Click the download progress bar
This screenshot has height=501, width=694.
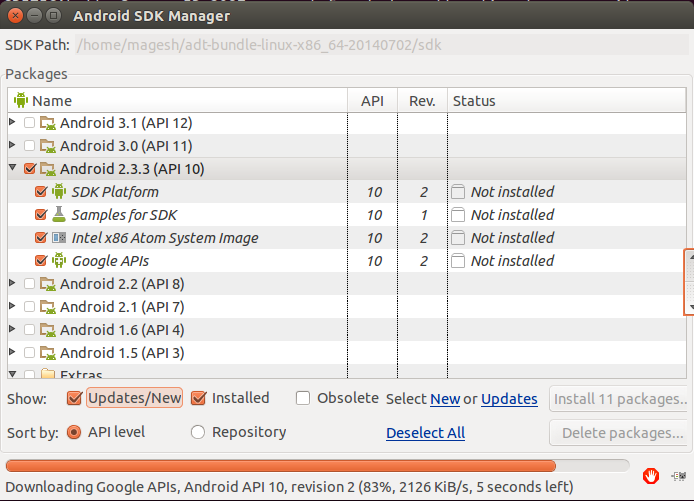(x=317, y=466)
